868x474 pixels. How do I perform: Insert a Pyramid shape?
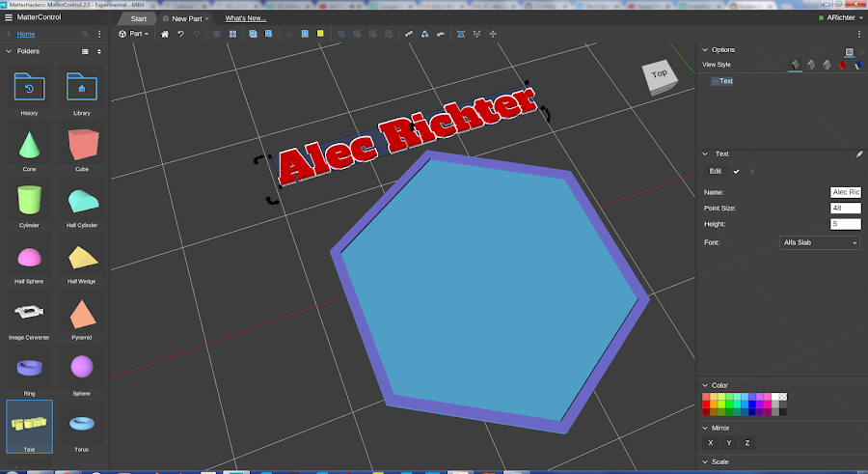coord(82,317)
